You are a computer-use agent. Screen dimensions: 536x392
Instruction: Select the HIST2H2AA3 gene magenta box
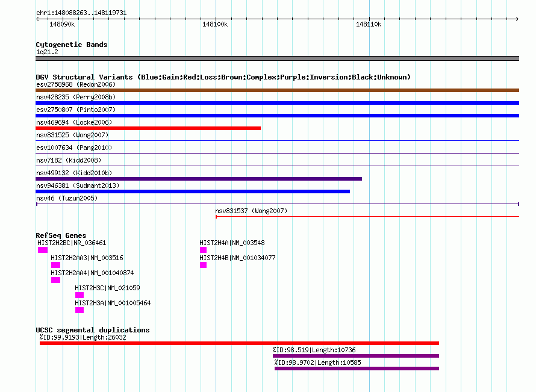click(56, 265)
